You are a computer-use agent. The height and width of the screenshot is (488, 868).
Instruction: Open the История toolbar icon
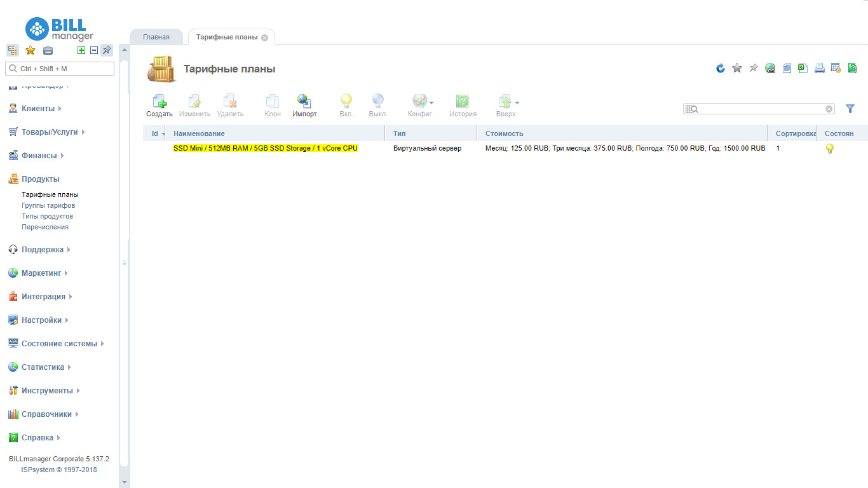(x=463, y=101)
